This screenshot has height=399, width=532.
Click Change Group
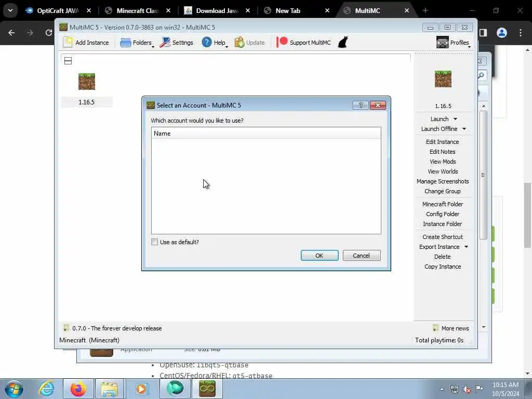(443, 191)
